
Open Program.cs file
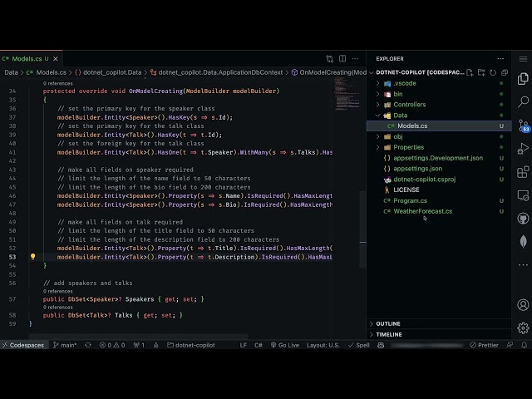pyautogui.click(x=410, y=201)
